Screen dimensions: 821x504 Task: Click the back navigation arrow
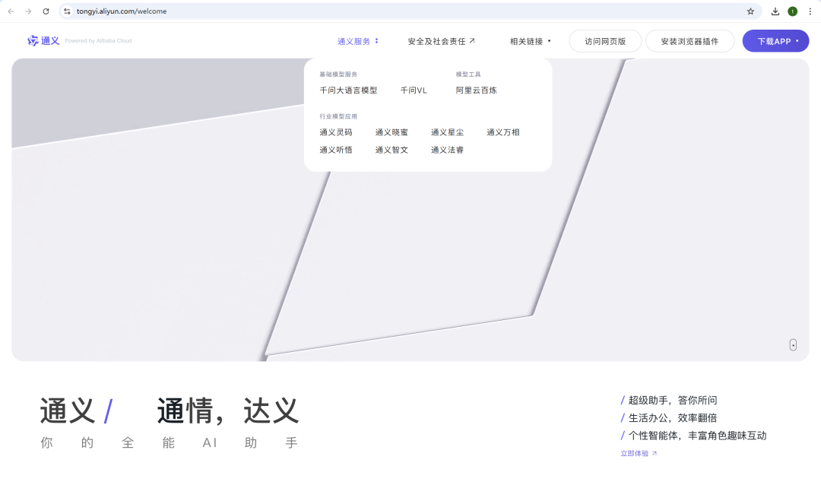tap(11, 11)
